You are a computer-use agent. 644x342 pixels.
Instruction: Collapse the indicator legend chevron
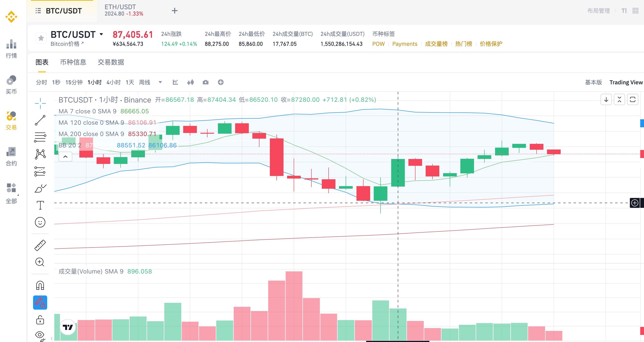65,157
